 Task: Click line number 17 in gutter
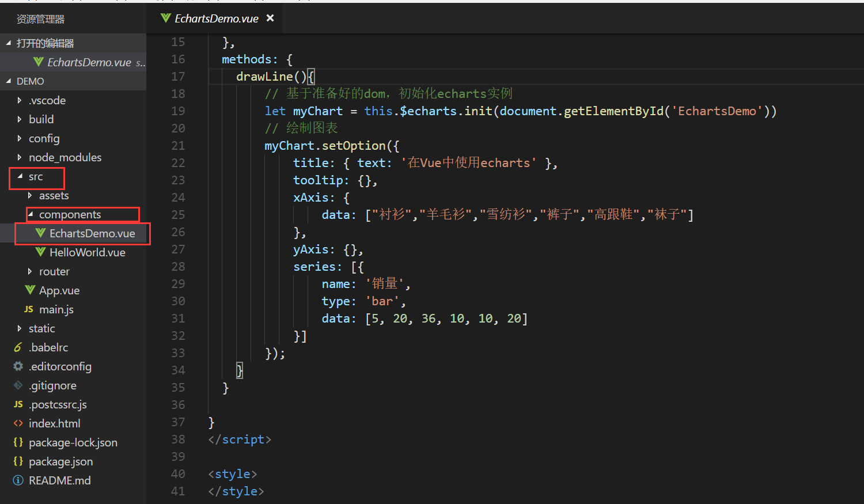178,76
